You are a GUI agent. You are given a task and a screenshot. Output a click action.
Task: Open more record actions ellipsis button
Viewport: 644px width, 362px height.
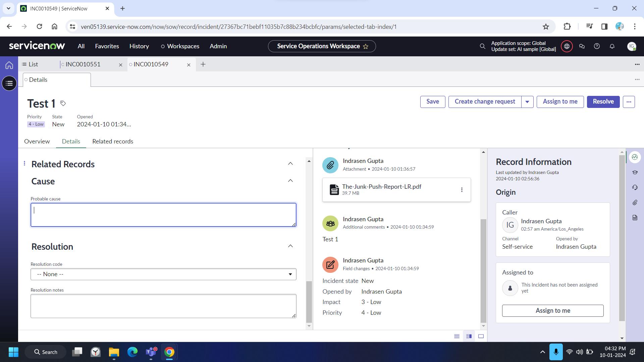629,102
